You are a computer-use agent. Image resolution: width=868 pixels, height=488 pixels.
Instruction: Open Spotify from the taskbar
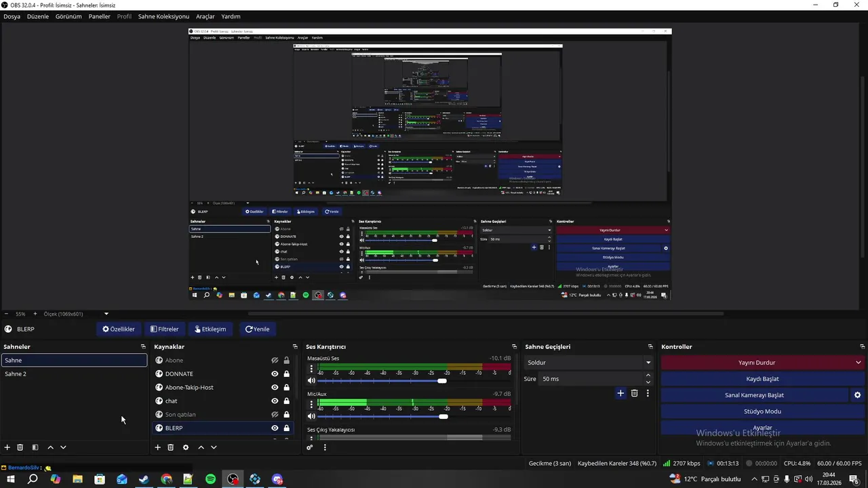click(x=210, y=479)
